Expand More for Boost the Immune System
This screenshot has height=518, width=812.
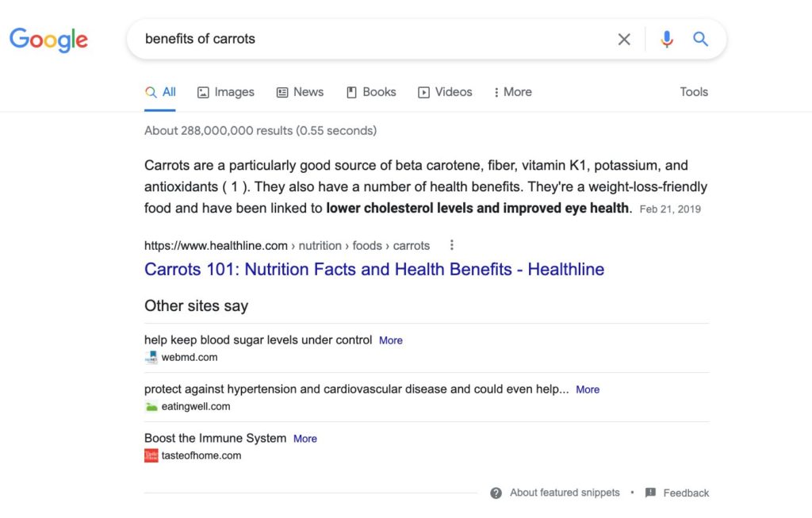(x=305, y=439)
